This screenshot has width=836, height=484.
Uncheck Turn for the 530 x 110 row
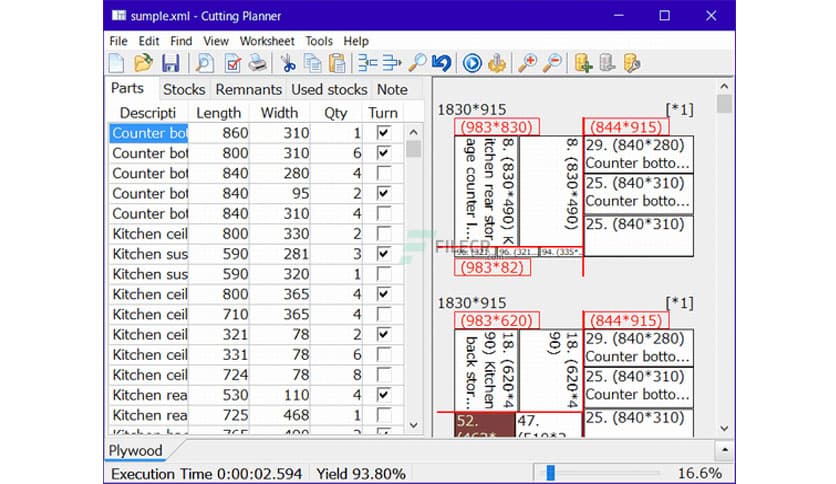click(x=383, y=394)
